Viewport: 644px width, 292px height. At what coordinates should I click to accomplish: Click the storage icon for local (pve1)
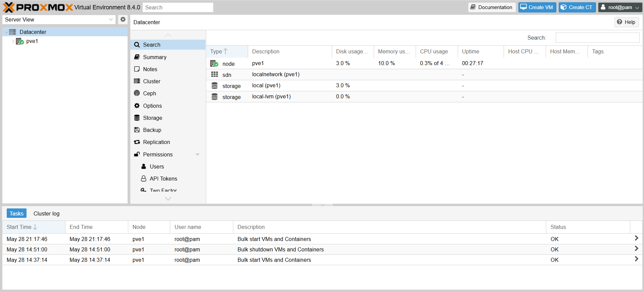click(215, 86)
